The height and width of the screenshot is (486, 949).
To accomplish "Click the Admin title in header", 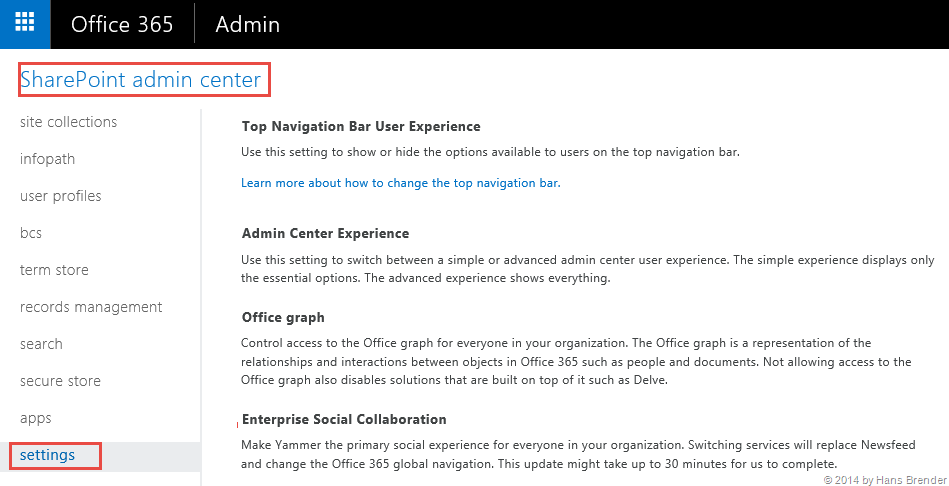I will pyautogui.click(x=248, y=25).
